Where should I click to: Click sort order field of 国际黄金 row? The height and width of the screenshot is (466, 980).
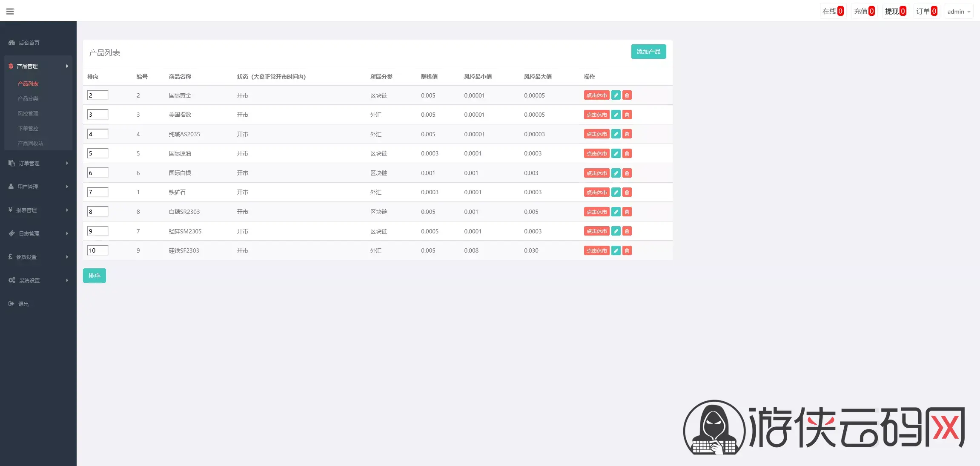tap(98, 95)
